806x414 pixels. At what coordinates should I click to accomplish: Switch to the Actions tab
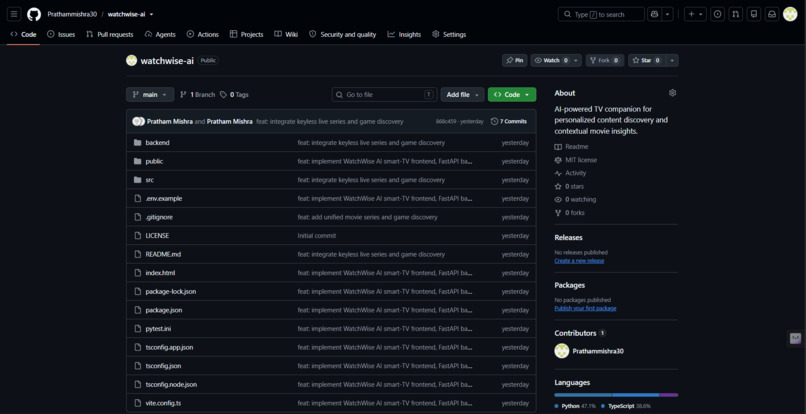click(x=203, y=34)
